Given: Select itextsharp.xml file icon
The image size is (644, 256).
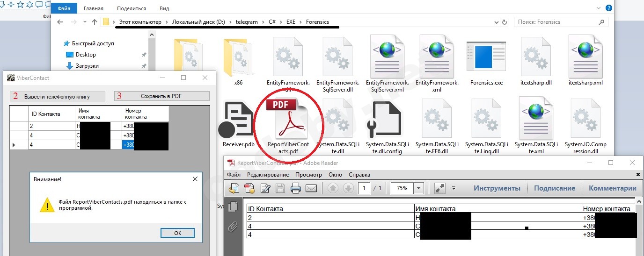Looking at the screenshot, I should click(585, 56).
